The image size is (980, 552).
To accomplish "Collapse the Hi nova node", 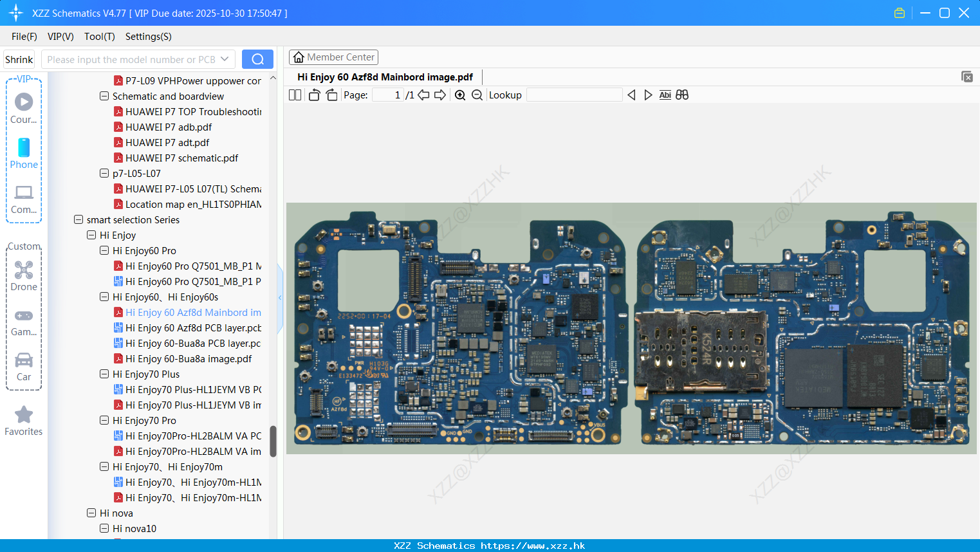I will [91, 513].
